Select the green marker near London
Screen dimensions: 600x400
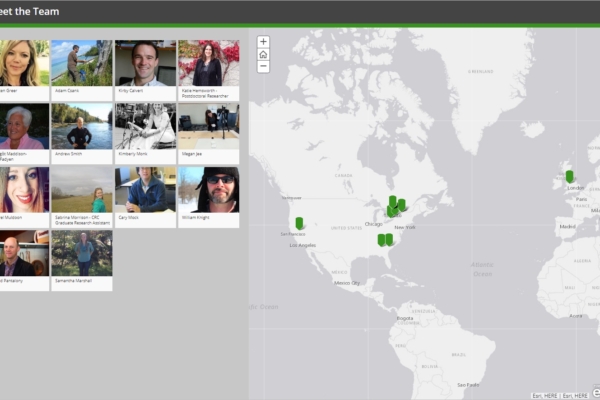pyautogui.click(x=569, y=177)
